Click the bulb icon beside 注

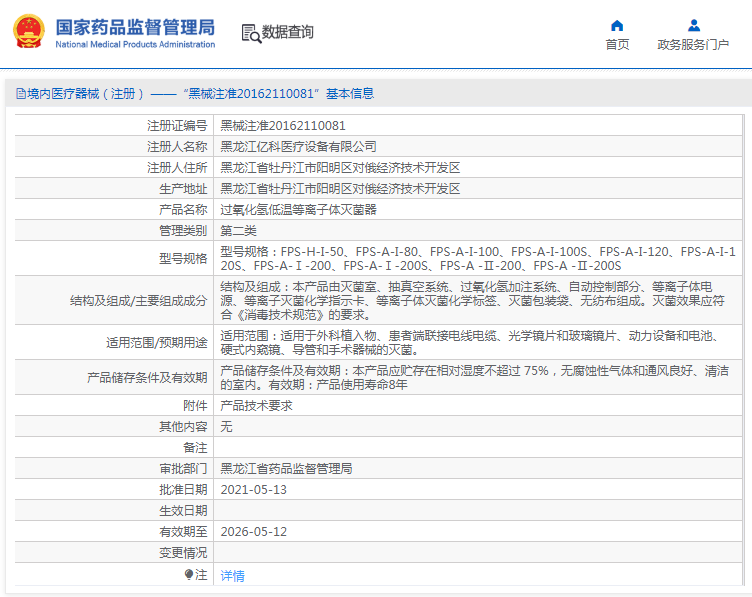point(188,574)
